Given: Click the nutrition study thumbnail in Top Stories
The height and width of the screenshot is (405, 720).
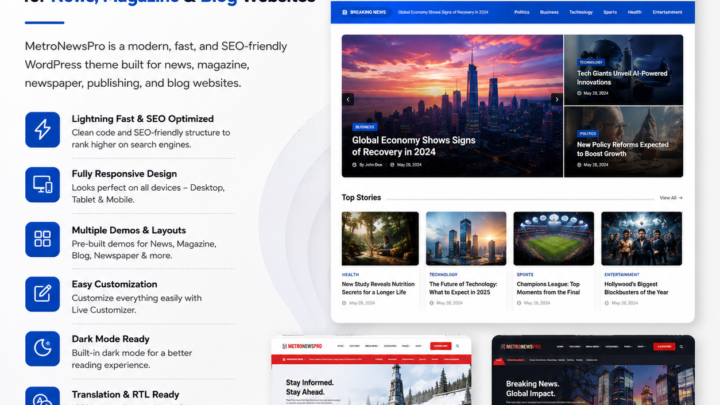Looking at the screenshot, I should 380,238.
